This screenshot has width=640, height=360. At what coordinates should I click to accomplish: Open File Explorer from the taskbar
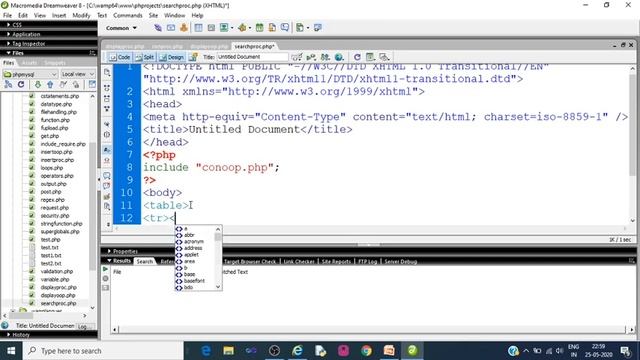click(229, 351)
